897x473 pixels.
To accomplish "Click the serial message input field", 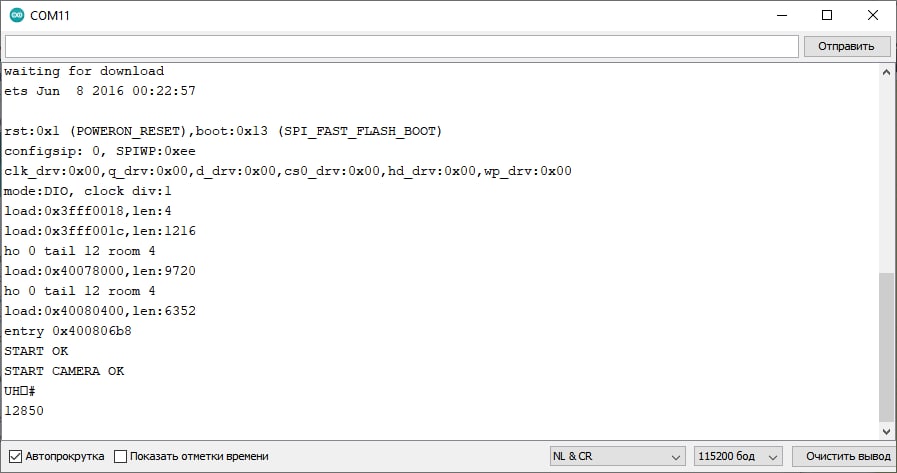I will coord(402,46).
